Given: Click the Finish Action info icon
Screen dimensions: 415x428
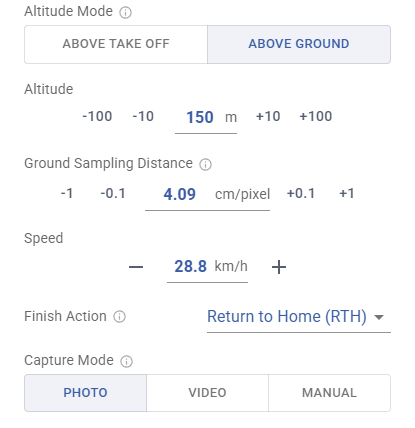Looking at the screenshot, I should (119, 317).
